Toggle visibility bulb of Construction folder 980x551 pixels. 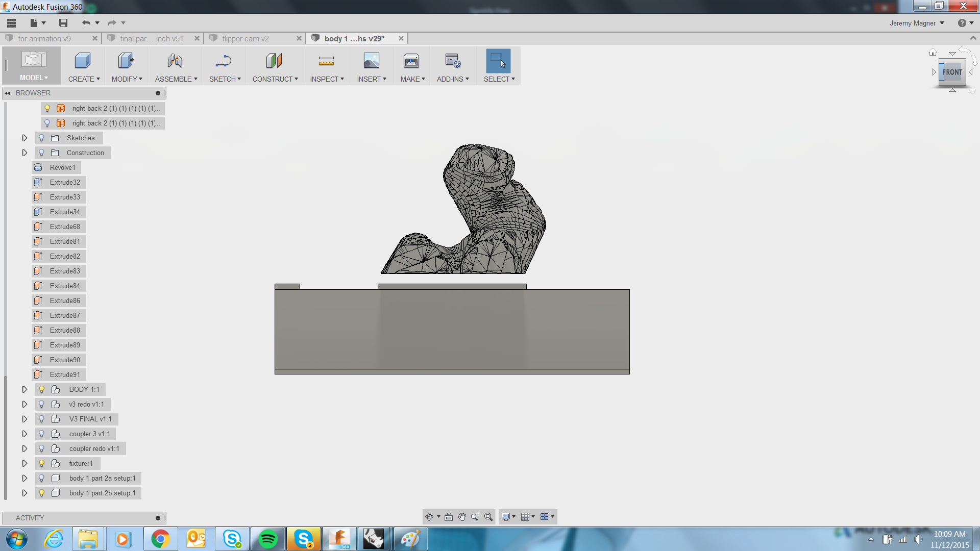click(42, 153)
